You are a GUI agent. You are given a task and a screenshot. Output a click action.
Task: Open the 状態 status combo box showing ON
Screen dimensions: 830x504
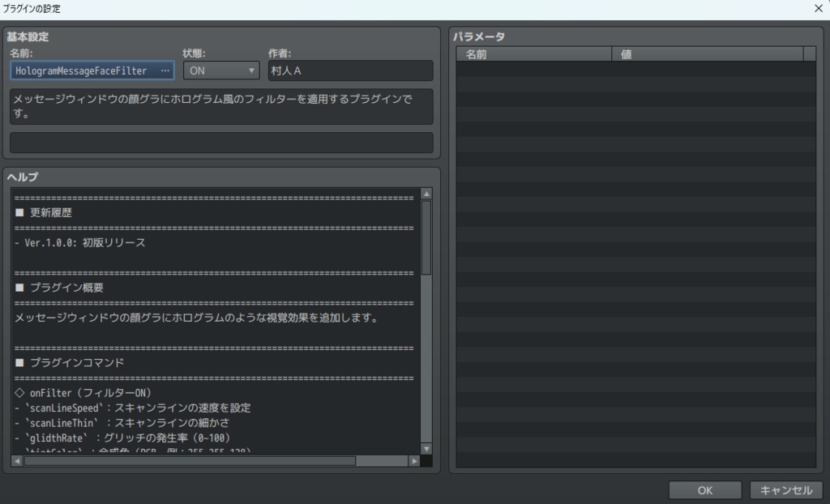(219, 70)
